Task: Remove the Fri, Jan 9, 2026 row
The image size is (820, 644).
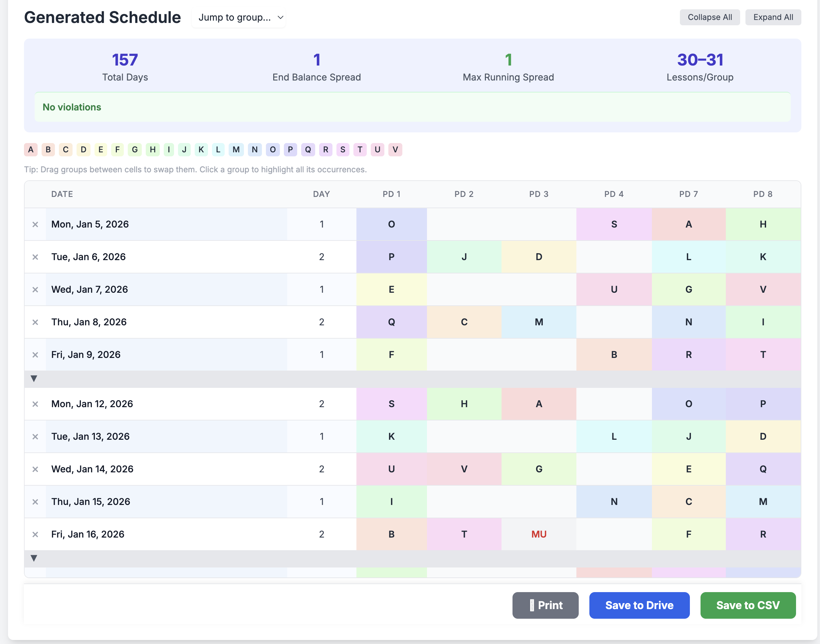Action: coord(35,355)
